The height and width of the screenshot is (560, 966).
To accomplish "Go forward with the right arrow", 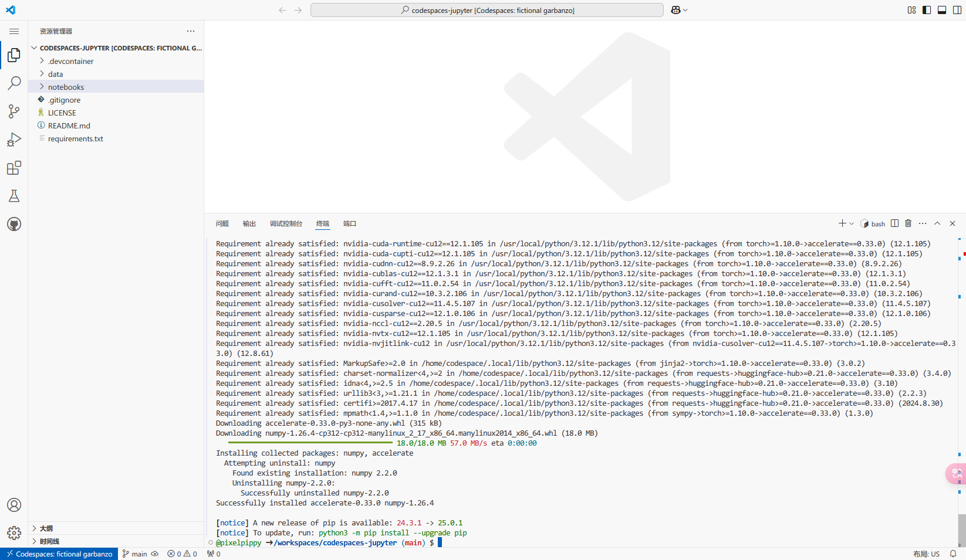I will click(298, 10).
